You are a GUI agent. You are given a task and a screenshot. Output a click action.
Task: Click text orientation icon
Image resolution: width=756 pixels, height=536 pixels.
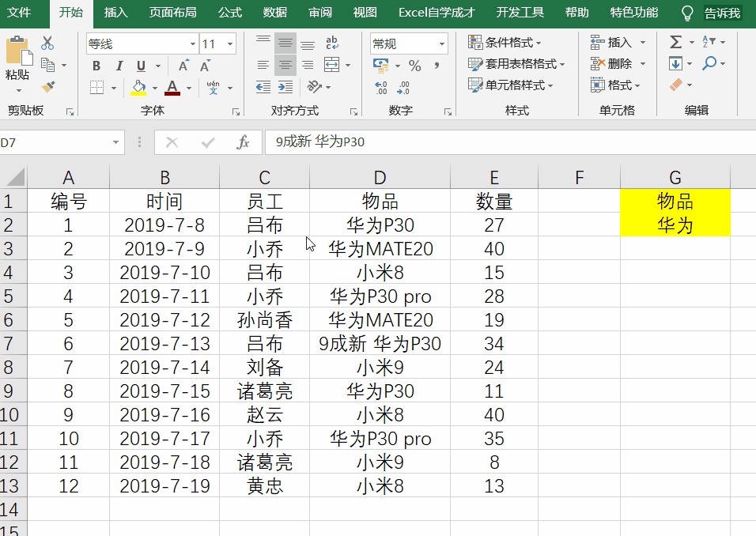click(315, 87)
